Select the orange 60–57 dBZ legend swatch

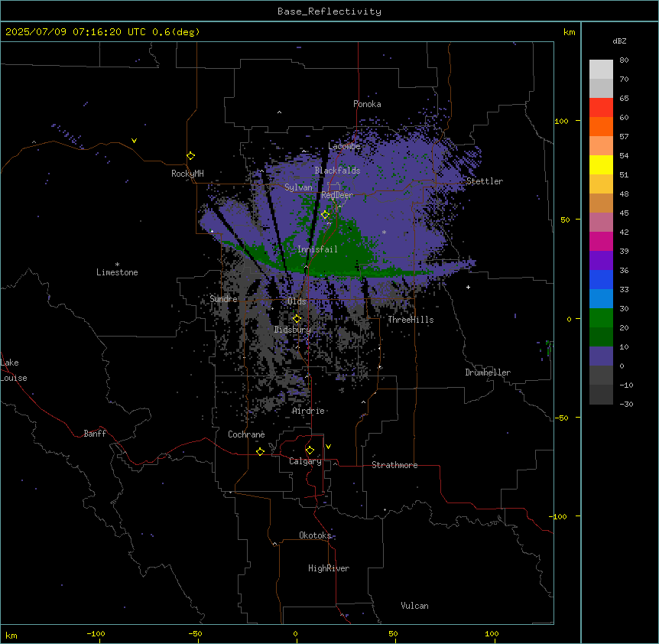(601, 126)
